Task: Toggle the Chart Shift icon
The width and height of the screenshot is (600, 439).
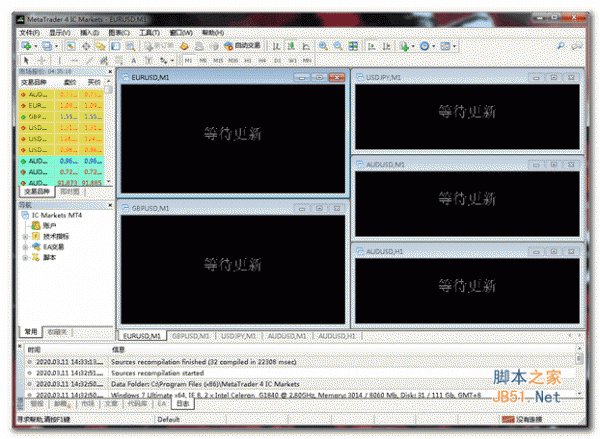Action: [x=387, y=46]
